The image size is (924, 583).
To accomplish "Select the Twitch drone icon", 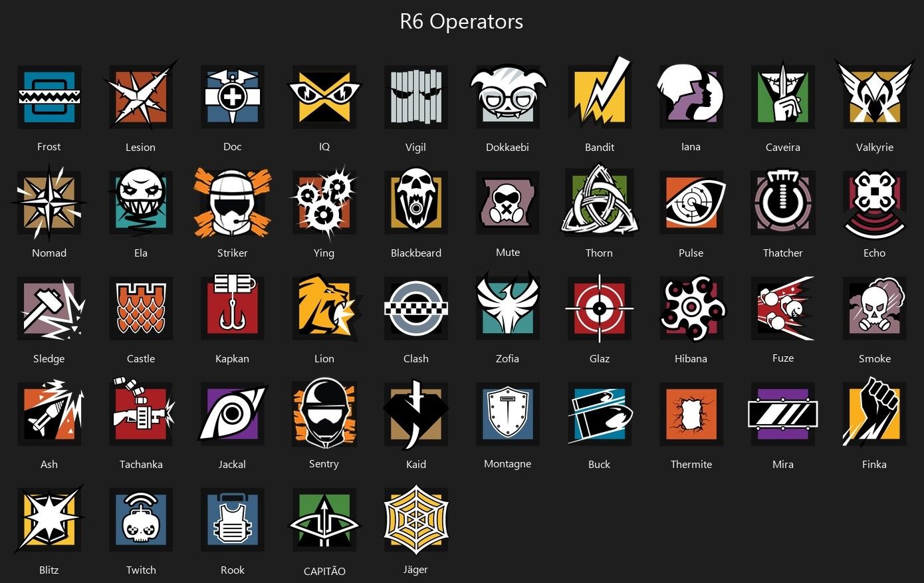I will click(141, 520).
